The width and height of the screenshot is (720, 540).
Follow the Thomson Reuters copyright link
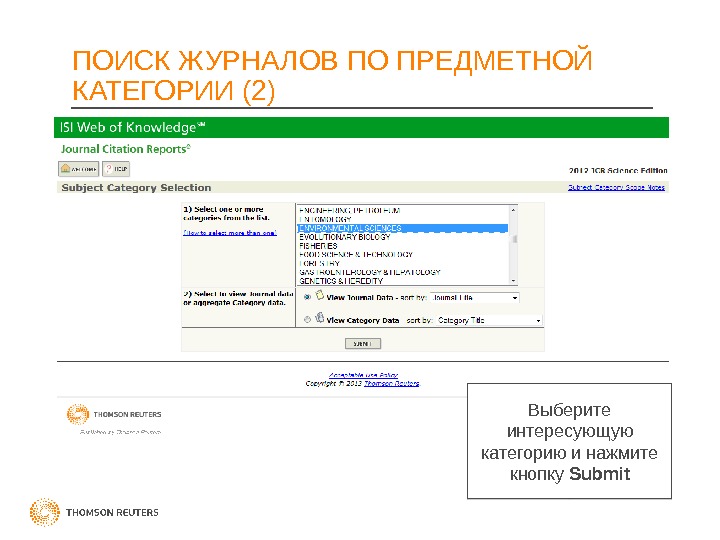click(392, 383)
